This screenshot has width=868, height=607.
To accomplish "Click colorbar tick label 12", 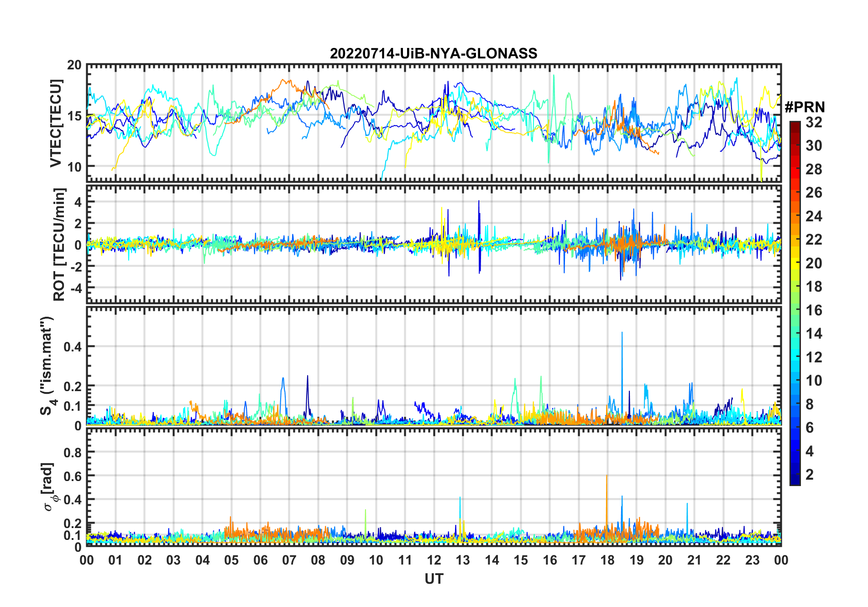I will click(x=814, y=357).
